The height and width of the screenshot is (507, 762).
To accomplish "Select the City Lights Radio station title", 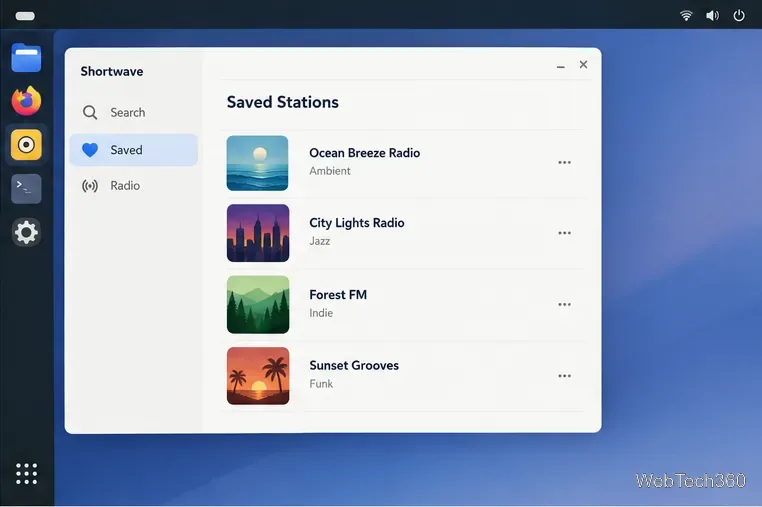I will (x=357, y=223).
